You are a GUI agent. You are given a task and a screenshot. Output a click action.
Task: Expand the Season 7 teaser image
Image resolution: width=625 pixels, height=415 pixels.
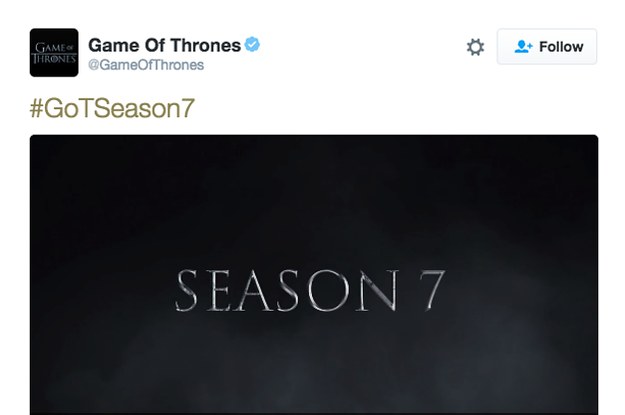[x=314, y=275]
